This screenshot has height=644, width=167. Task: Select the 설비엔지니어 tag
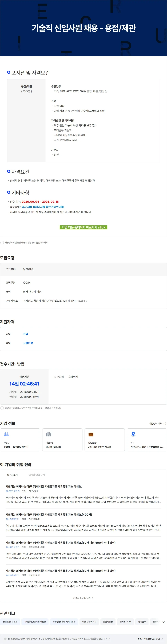[125, 621]
